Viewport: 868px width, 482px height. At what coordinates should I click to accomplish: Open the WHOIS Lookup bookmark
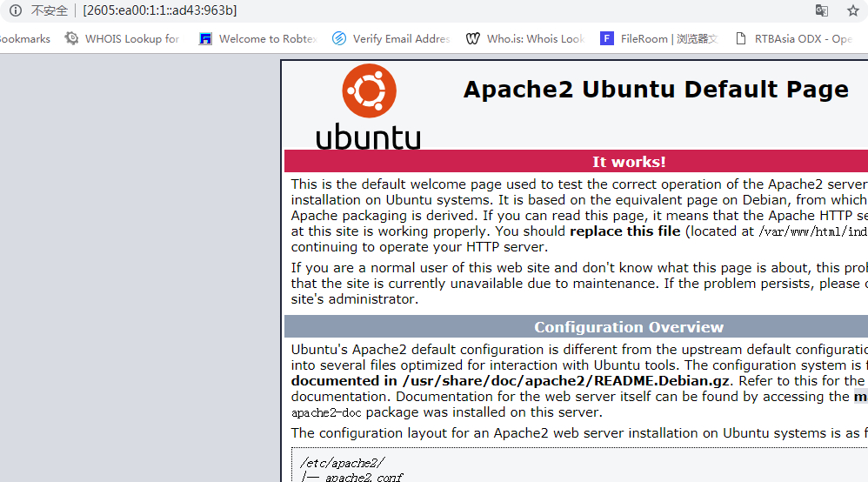pyautogui.click(x=122, y=39)
